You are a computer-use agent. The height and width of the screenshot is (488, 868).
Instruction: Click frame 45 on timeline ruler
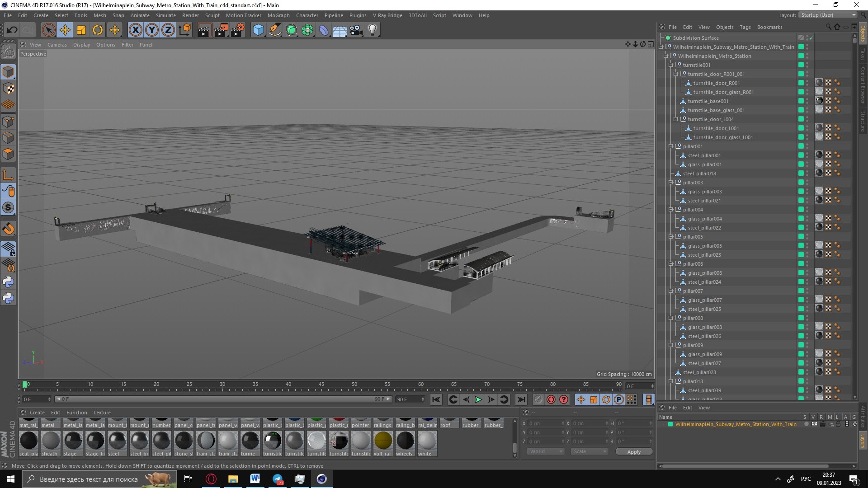(x=321, y=385)
